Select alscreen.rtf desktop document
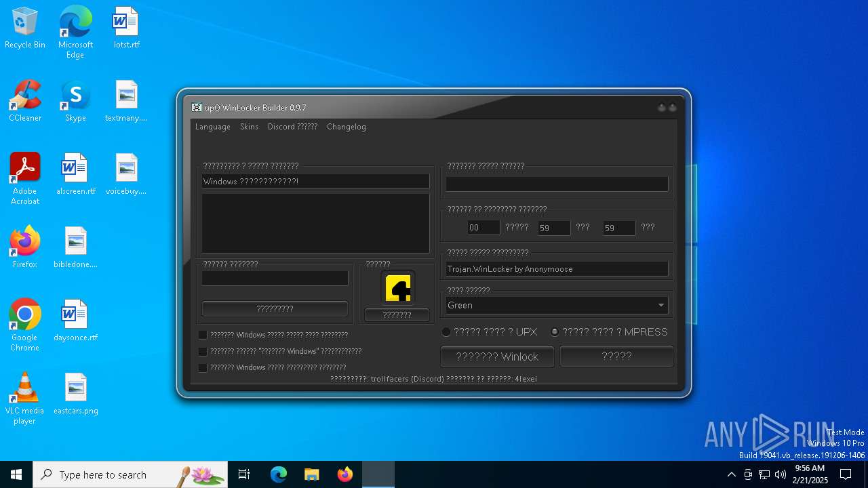868x488 pixels. point(75,174)
